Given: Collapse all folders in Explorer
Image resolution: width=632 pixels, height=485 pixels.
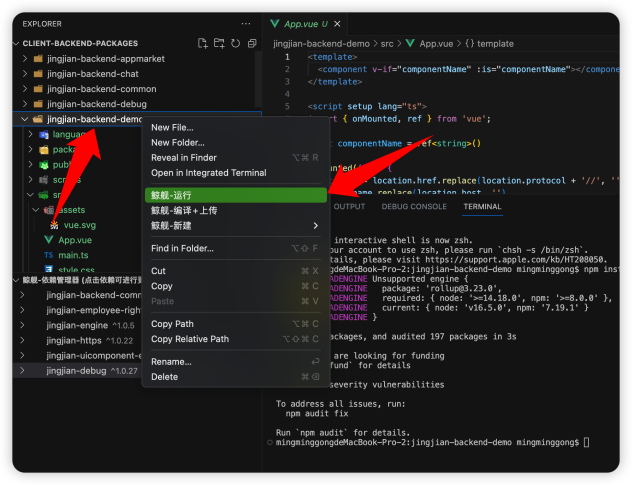Looking at the screenshot, I should tap(251, 43).
